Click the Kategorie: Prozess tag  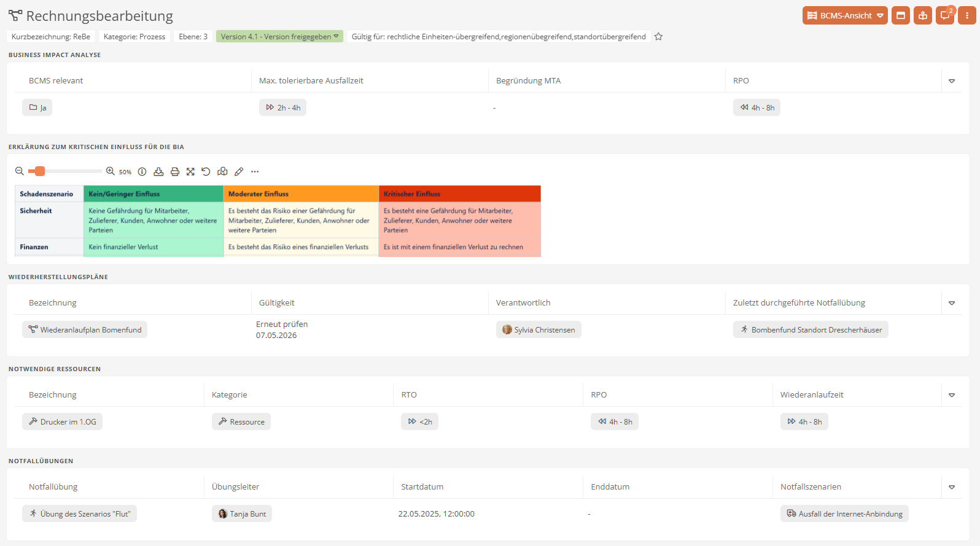134,37
